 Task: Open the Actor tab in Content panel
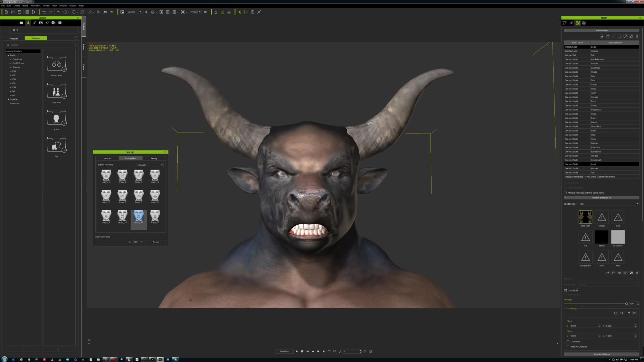(x=28, y=23)
